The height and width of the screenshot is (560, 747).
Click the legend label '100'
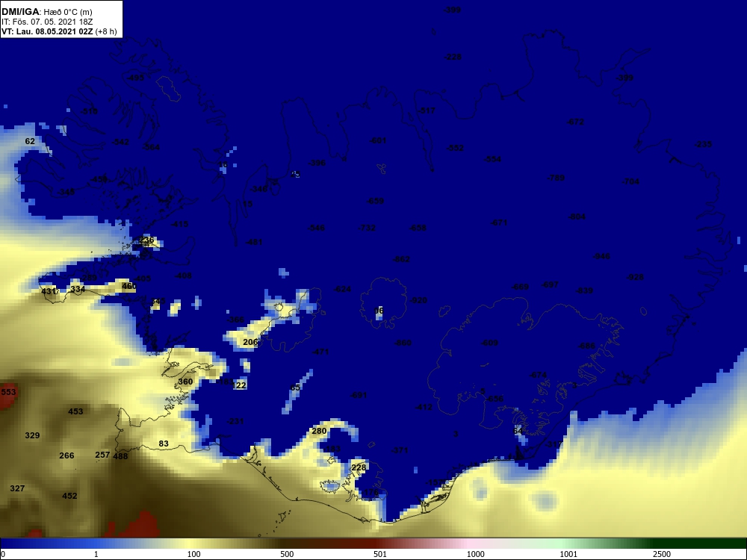tap(193, 554)
